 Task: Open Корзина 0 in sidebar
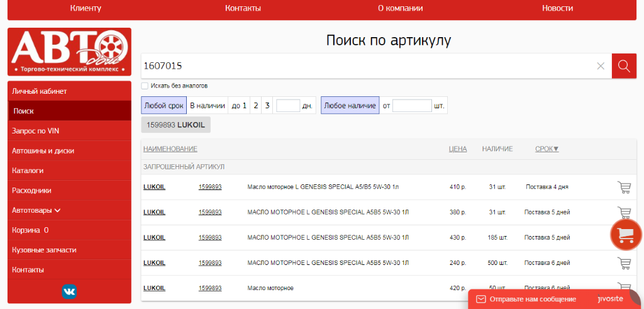tap(69, 230)
